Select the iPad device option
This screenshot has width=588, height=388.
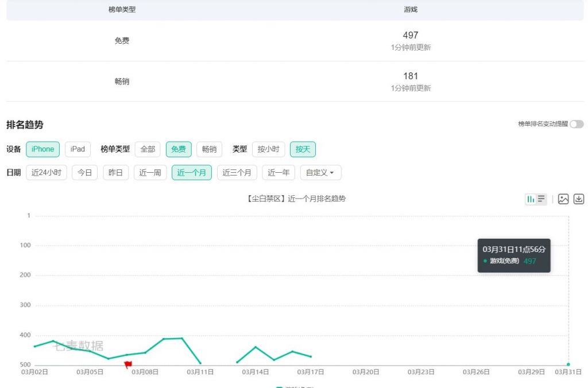click(x=78, y=149)
